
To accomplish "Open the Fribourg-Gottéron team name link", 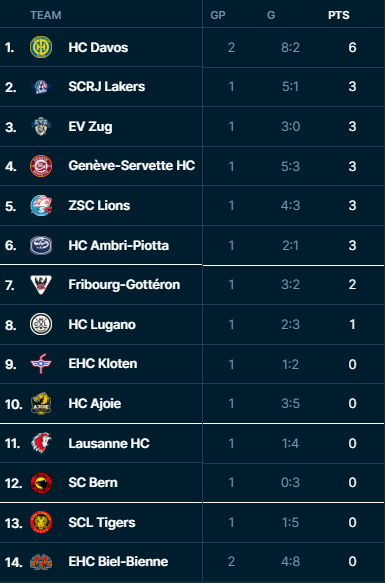I will click(124, 285).
